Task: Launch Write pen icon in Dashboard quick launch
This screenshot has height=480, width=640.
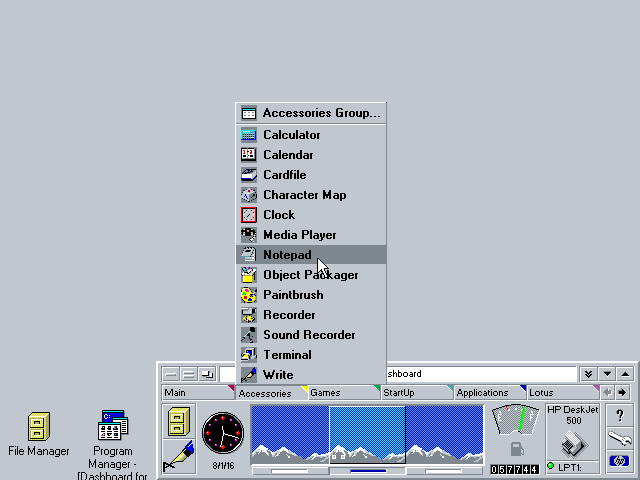Action: click(x=179, y=456)
